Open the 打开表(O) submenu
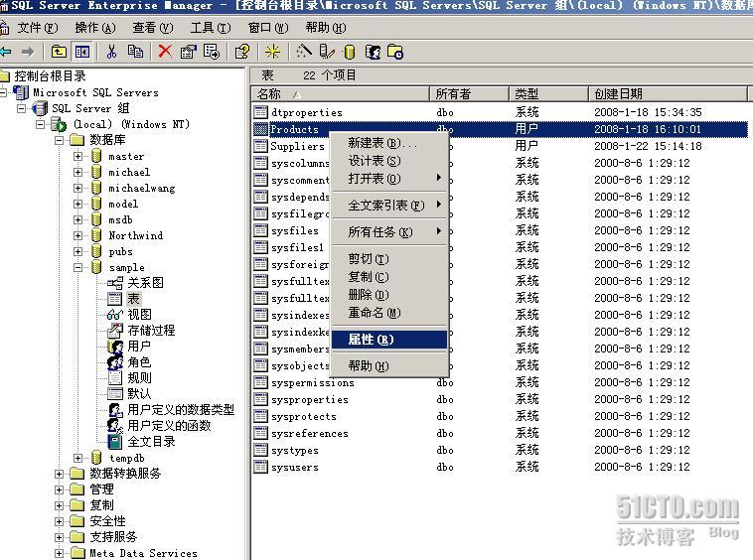This screenshot has height=560, width=753. tap(389, 179)
